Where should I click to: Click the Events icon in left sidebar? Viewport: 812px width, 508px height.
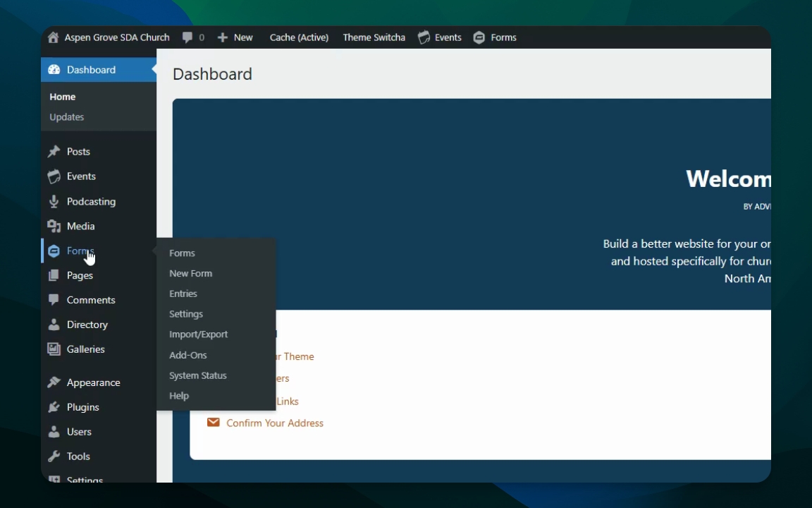pyautogui.click(x=54, y=176)
